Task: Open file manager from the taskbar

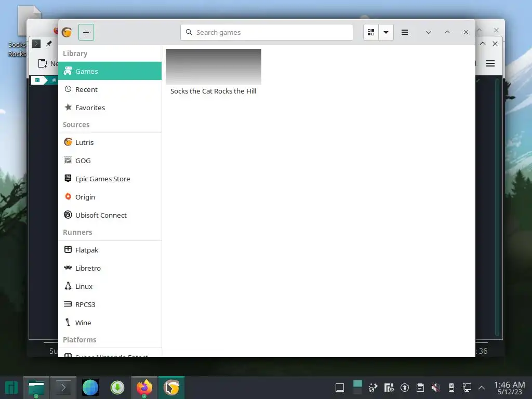Action: click(x=36, y=388)
